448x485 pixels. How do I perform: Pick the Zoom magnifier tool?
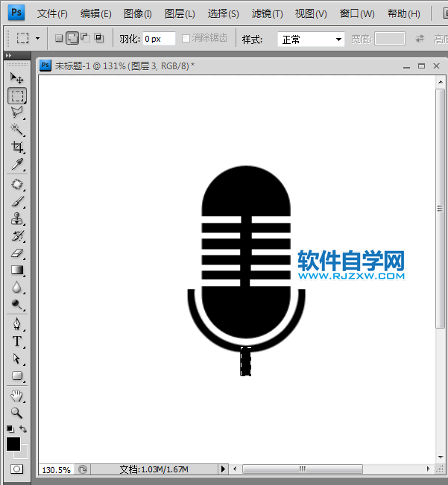(x=16, y=412)
